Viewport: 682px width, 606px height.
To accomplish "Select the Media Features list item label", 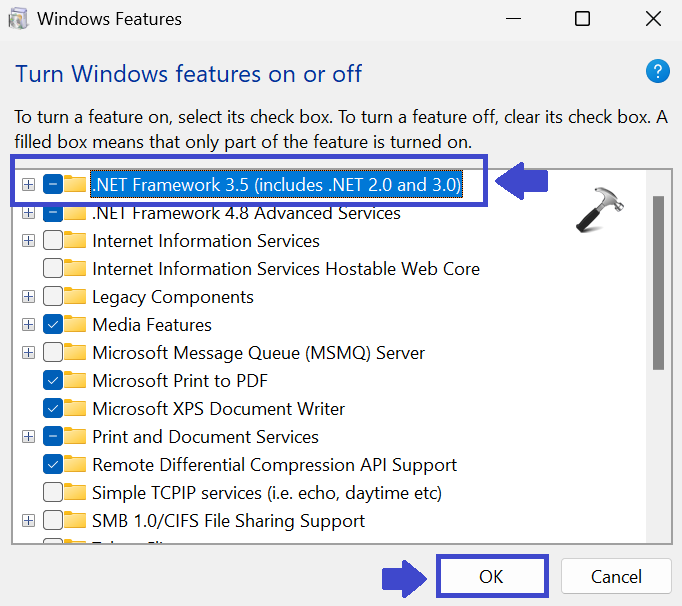I will pos(152,325).
